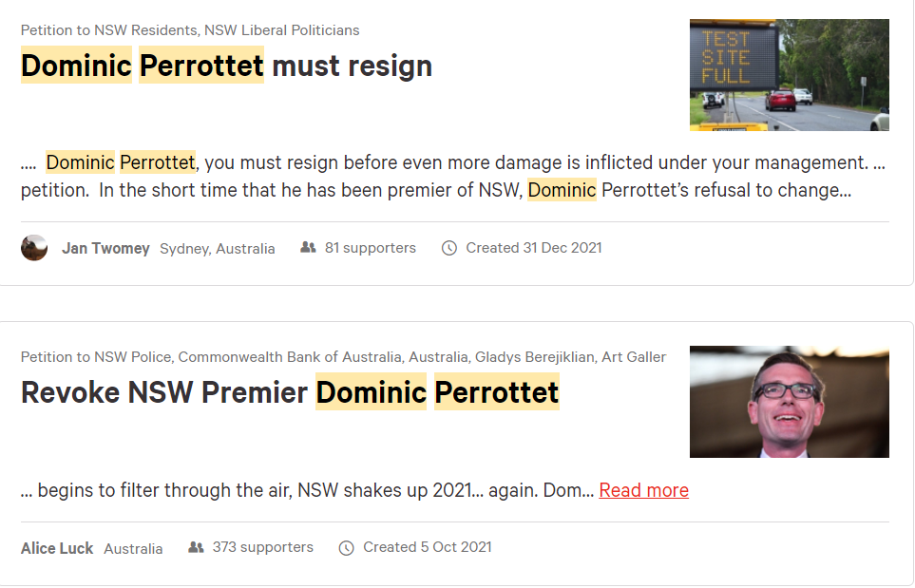Select the Alice Luck author name
The height and width of the screenshot is (588, 915).
click(x=57, y=548)
